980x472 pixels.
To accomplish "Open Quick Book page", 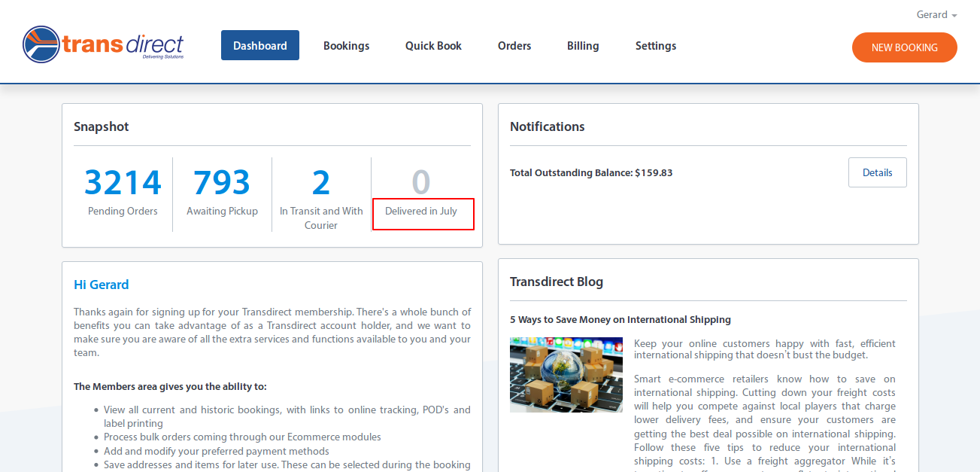I will [433, 46].
